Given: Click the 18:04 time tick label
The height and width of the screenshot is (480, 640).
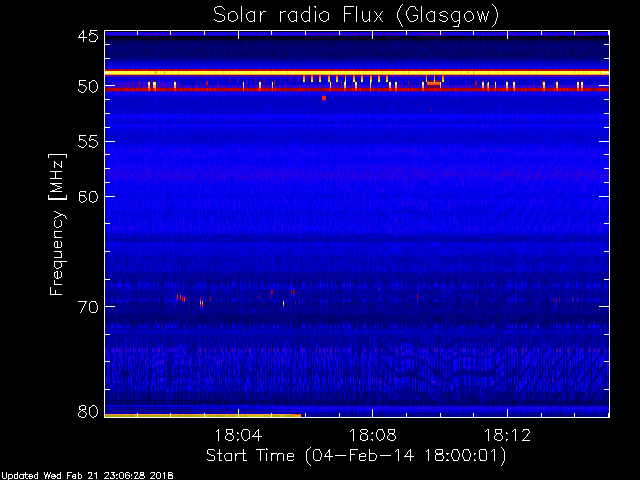Looking at the screenshot, I should [x=238, y=435].
